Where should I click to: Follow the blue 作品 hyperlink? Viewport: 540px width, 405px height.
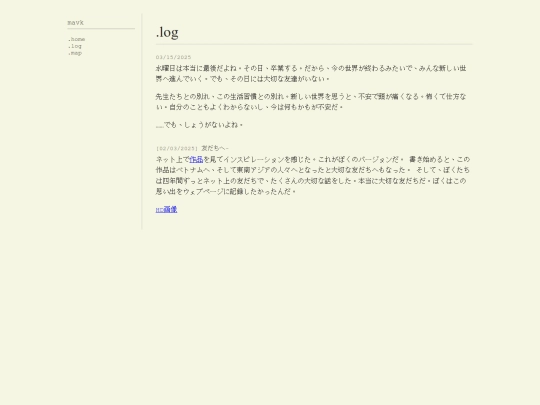pos(196,159)
